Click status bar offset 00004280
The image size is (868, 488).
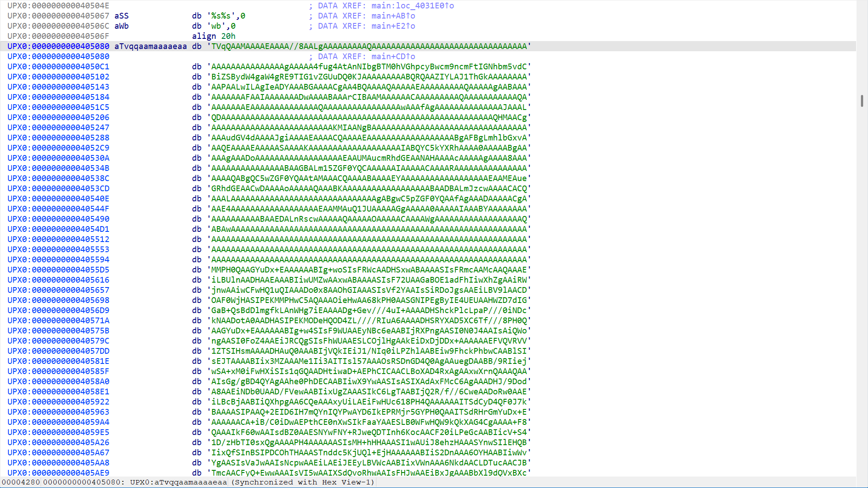click(x=21, y=482)
